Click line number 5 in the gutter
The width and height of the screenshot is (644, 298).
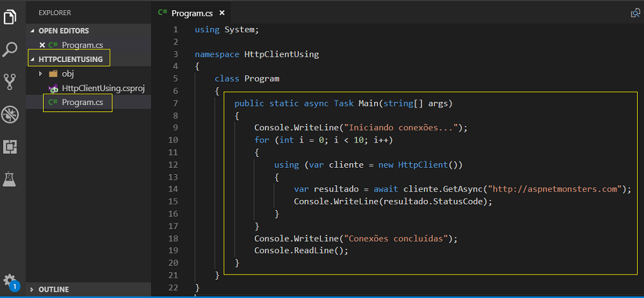[175, 78]
